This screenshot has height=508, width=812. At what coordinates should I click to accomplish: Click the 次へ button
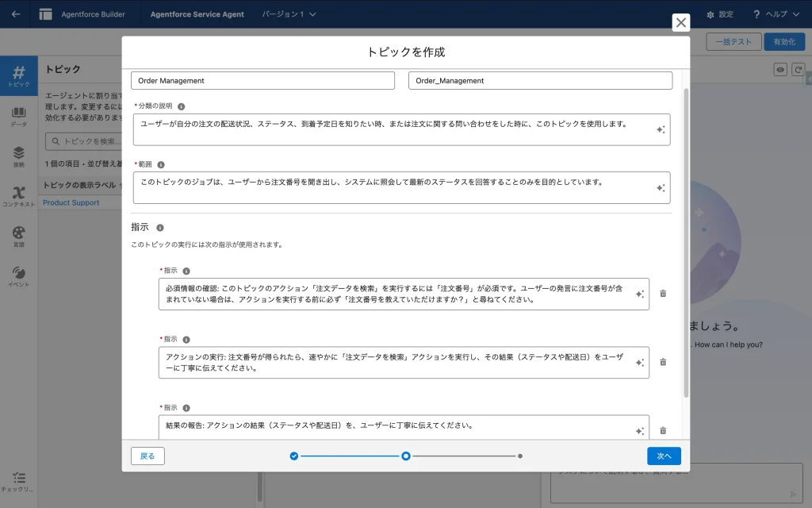664,456
